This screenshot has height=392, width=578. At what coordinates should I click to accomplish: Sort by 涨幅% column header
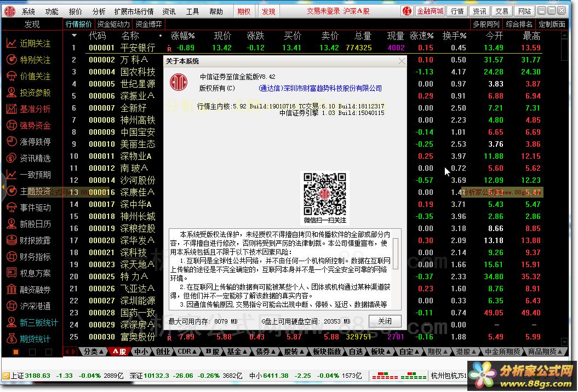point(182,36)
